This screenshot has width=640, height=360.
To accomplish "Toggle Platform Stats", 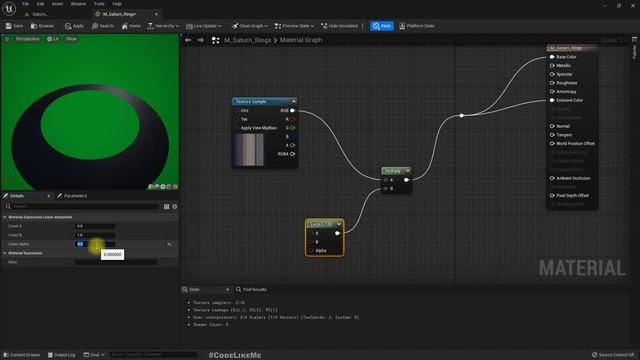I will click(x=417, y=26).
